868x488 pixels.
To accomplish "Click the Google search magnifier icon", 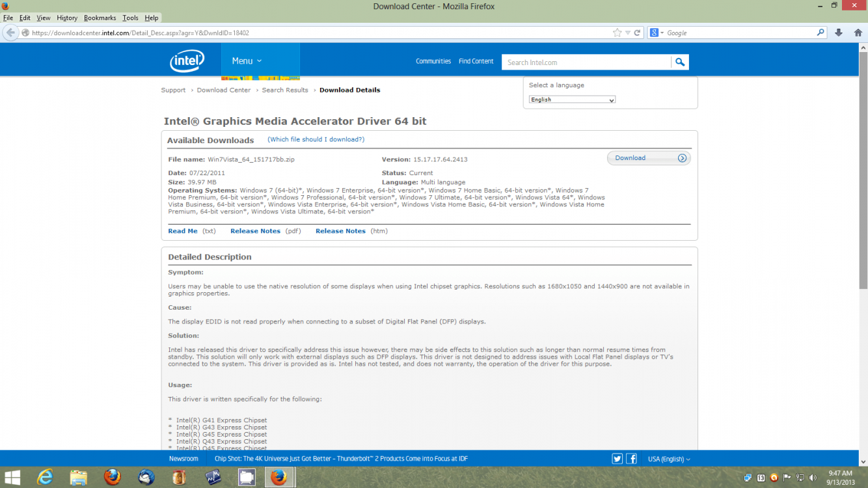I will click(x=821, y=33).
